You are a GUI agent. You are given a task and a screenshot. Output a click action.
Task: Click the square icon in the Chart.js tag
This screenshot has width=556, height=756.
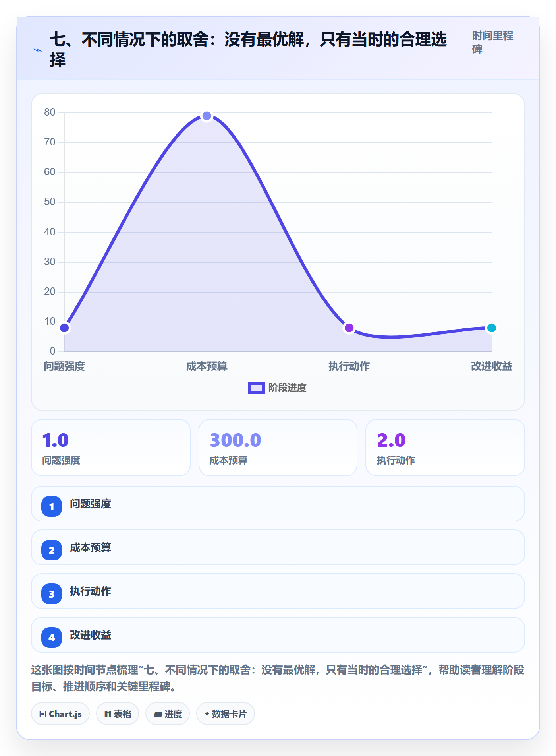[43, 714]
